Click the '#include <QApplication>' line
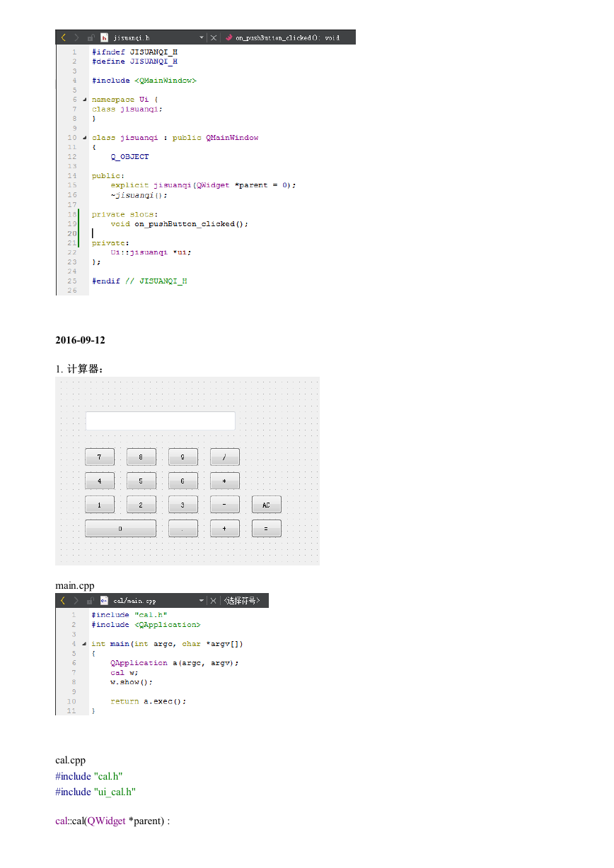 click(x=146, y=625)
